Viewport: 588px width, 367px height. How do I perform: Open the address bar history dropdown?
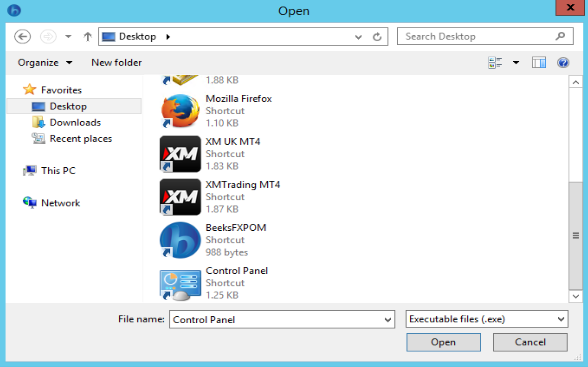tap(358, 37)
